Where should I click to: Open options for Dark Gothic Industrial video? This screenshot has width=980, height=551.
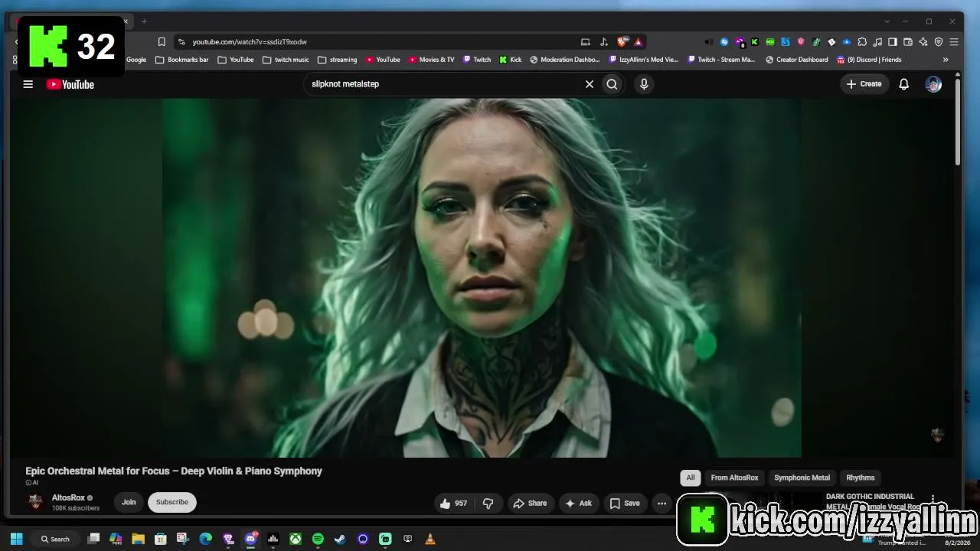click(933, 498)
